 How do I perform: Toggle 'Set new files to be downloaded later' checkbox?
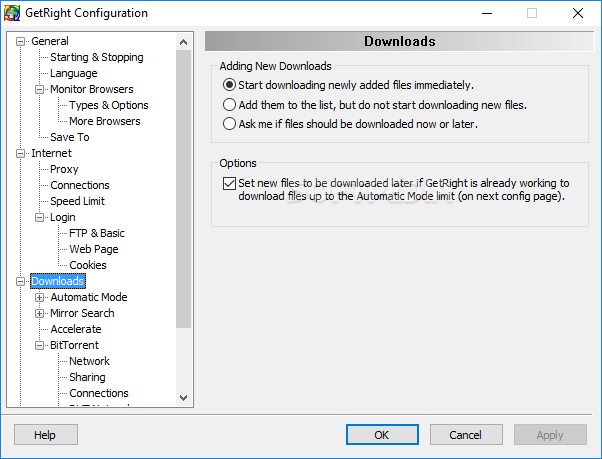(229, 183)
